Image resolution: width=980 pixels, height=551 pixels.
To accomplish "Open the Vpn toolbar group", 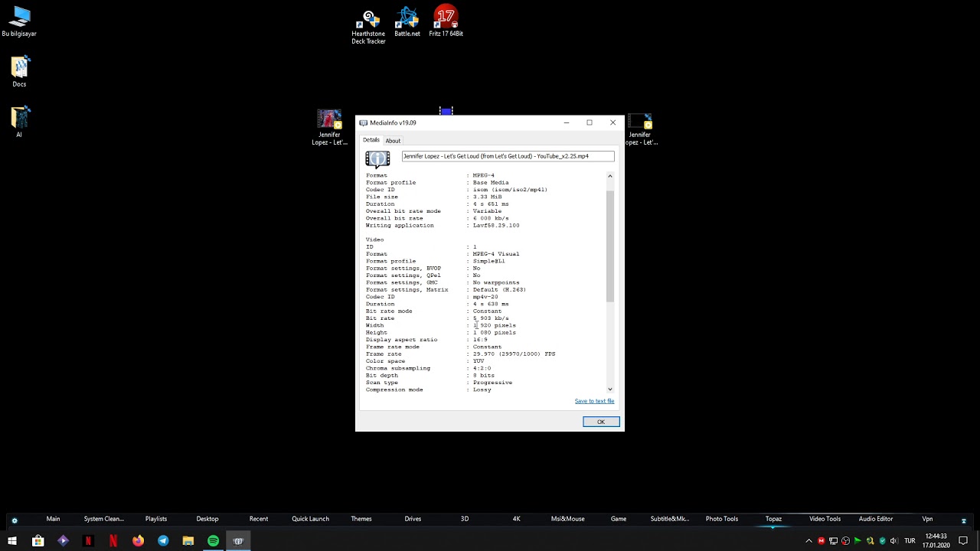I will coord(927,519).
